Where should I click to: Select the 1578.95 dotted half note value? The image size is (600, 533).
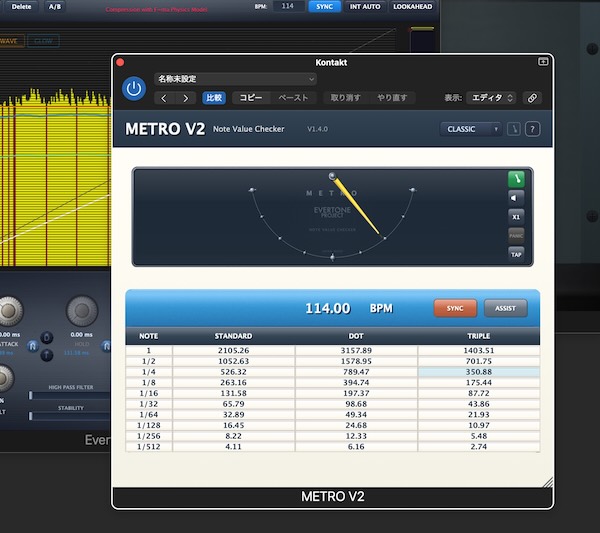point(356,361)
